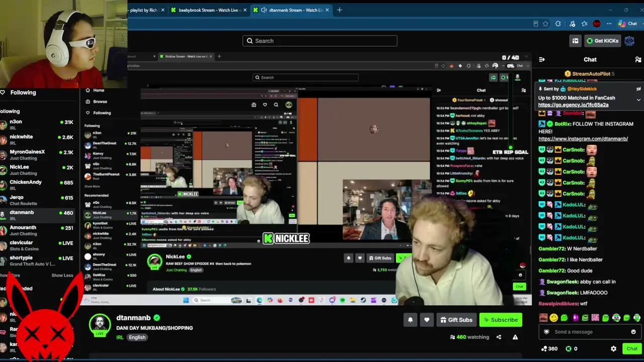Collapse the Following section with Show Less
Screen dimensions: 644x362
62,276
